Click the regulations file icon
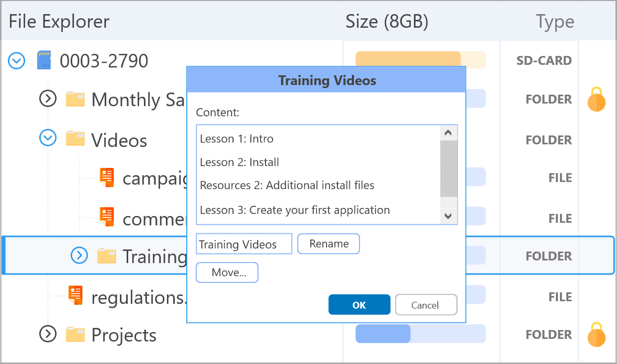Viewport: 617px width, 364px height. 76,295
